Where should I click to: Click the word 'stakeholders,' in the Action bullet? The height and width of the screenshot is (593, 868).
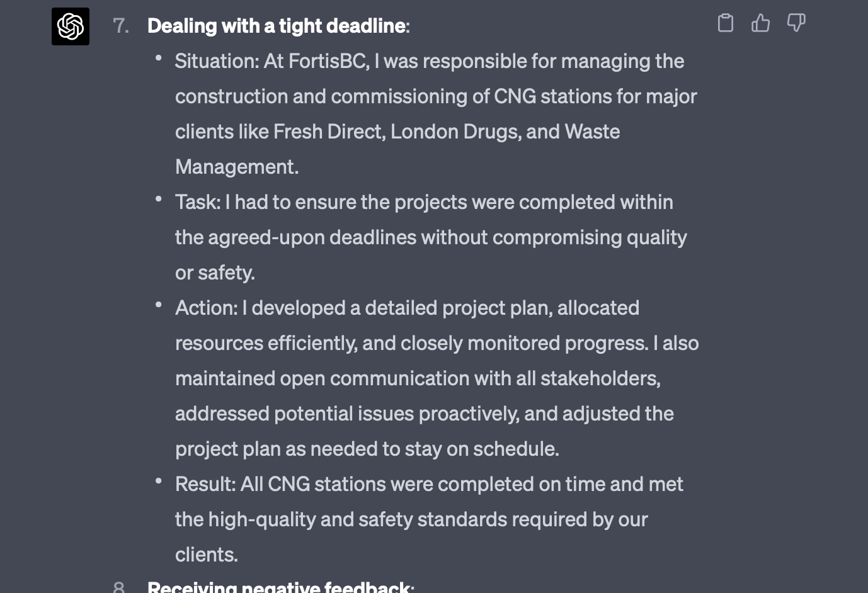pos(600,378)
